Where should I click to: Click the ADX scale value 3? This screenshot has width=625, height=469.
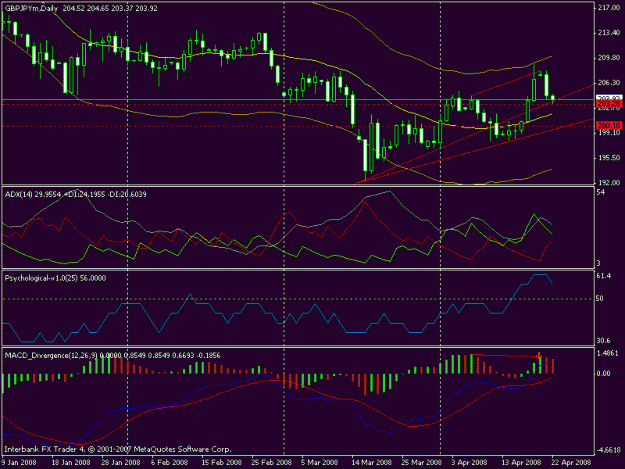[599, 263]
